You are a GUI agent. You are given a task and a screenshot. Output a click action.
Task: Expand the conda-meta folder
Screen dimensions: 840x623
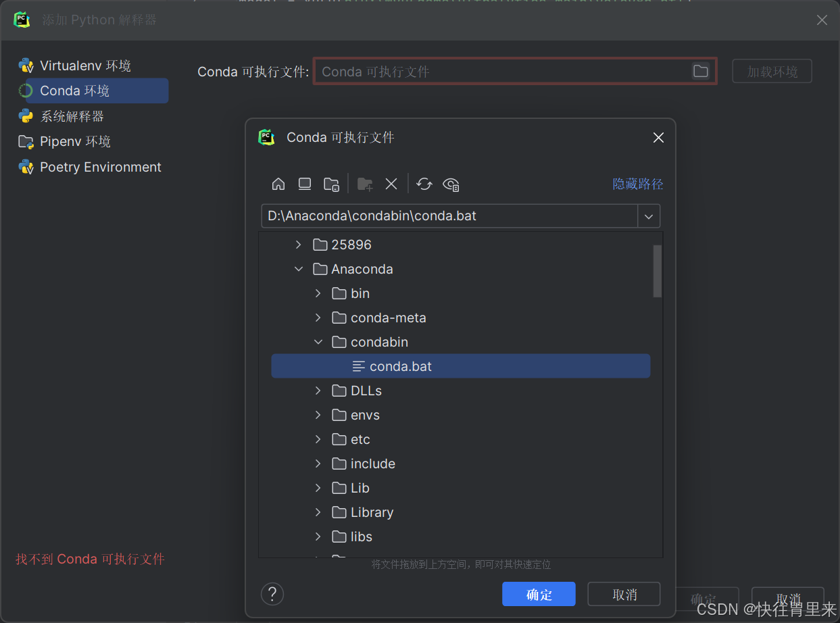click(x=318, y=318)
